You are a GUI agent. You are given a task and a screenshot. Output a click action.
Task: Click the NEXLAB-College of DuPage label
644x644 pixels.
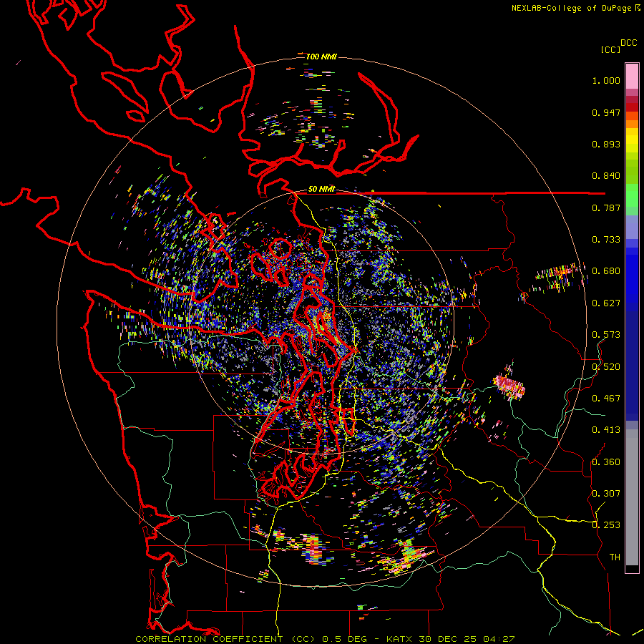(x=571, y=8)
